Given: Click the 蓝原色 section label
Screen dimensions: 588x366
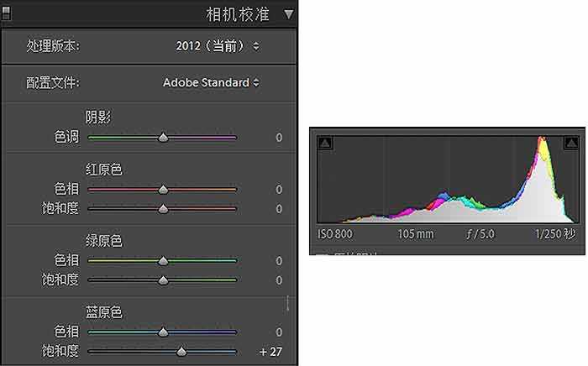Looking at the screenshot, I should 104,312.
